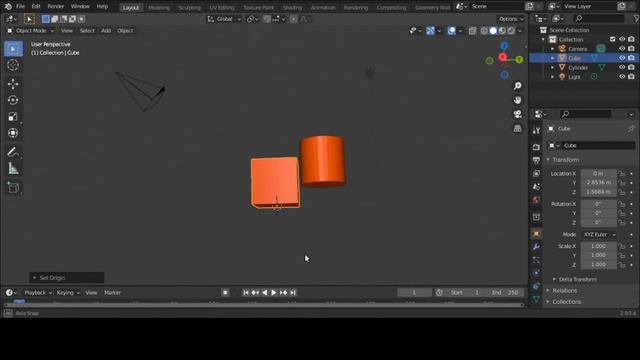Click the pan view hand icon

coord(518,100)
